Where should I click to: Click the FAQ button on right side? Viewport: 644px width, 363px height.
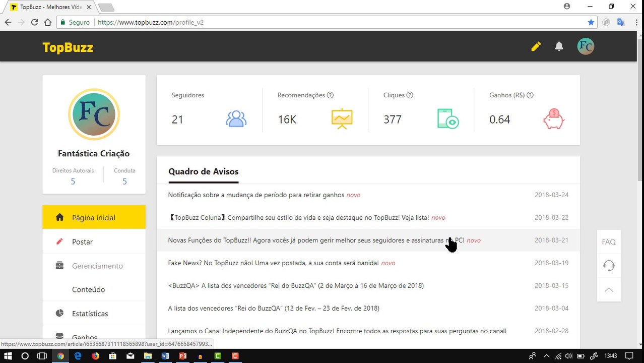pos(609,242)
